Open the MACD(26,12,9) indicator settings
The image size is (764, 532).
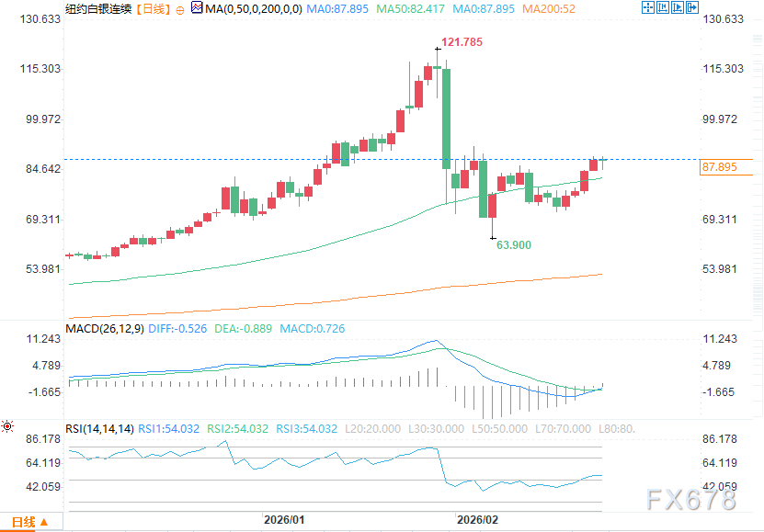tap(101, 327)
